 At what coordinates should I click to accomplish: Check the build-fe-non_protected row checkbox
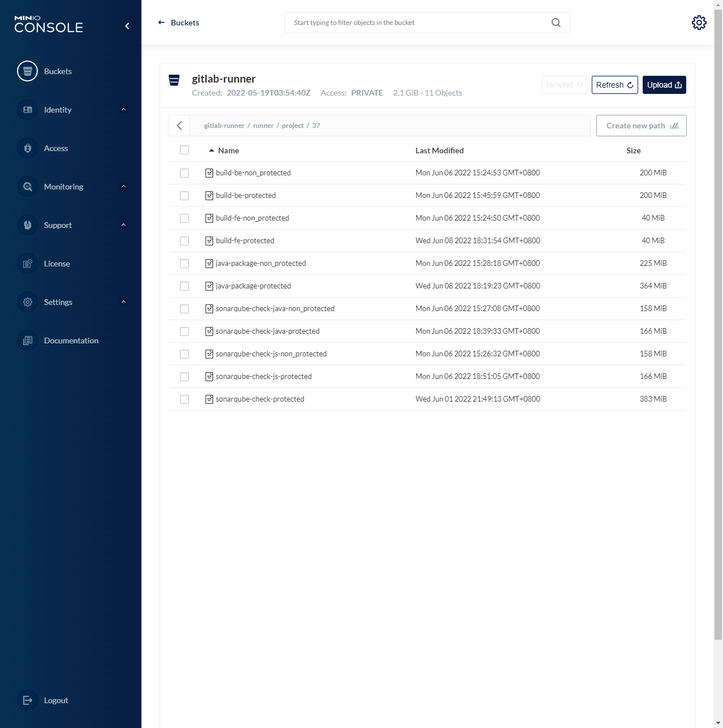184,218
